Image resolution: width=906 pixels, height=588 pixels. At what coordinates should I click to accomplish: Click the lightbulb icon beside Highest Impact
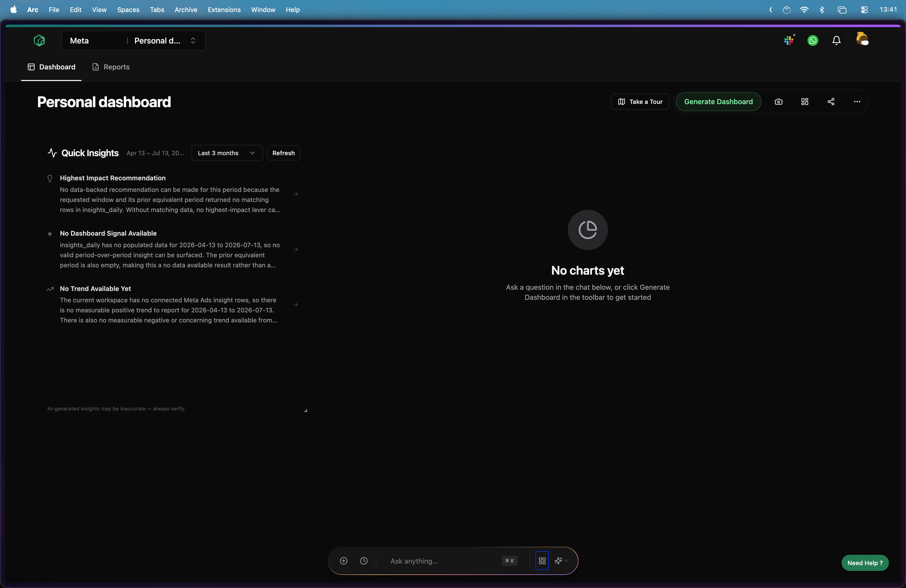tap(50, 178)
